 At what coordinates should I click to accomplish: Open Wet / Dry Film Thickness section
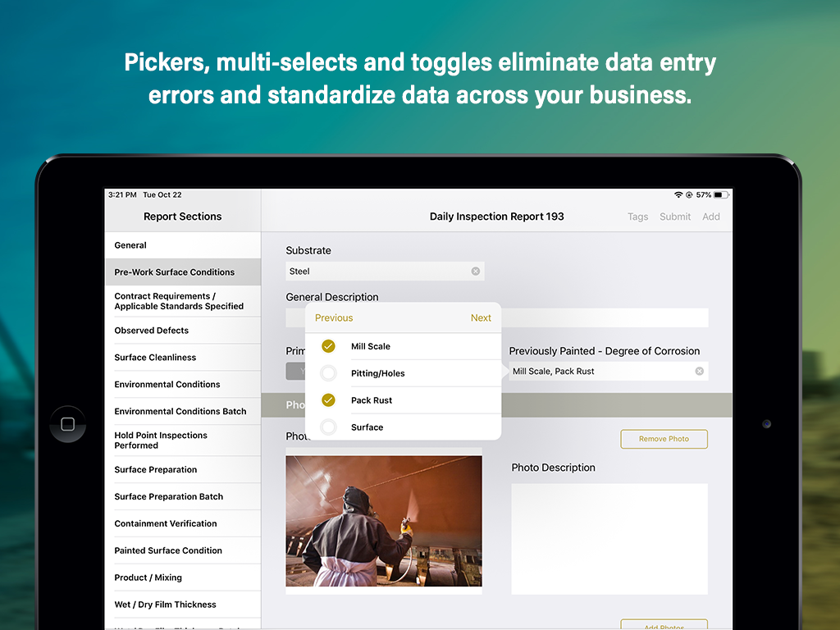point(183,605)
